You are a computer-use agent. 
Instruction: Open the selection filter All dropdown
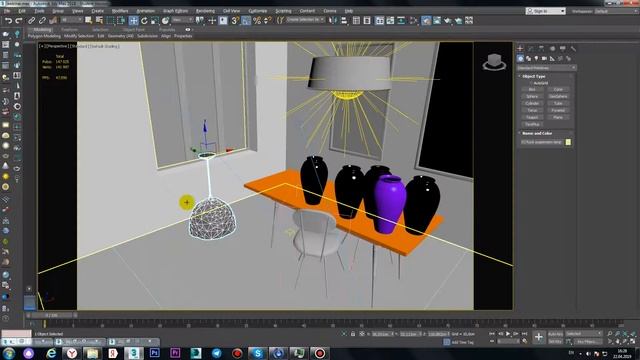pyautogui.click(x=71, y=20)
